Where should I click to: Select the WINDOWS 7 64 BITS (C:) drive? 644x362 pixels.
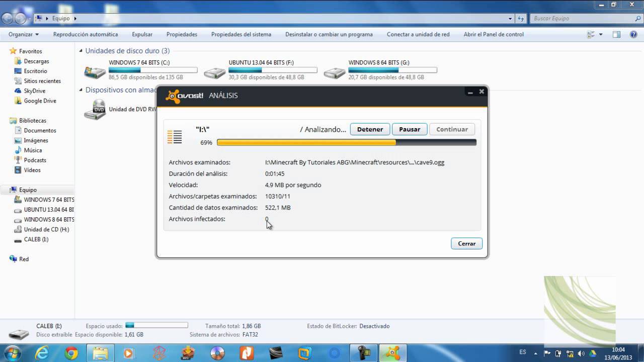[x=141, y=70]
